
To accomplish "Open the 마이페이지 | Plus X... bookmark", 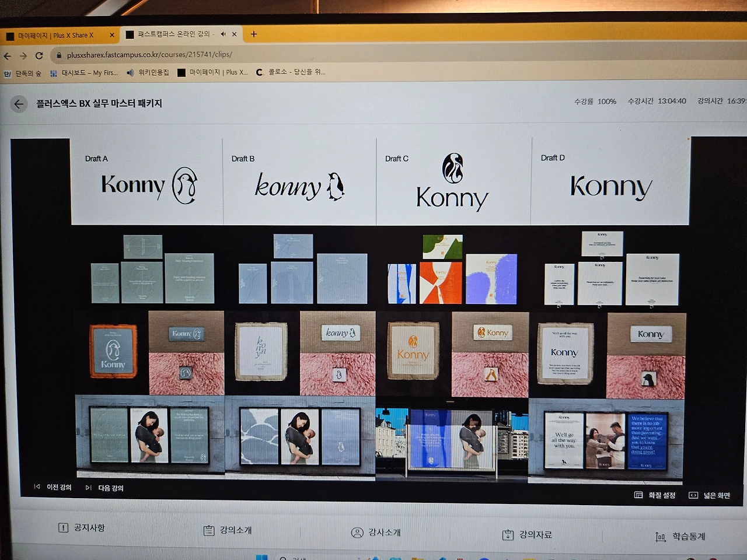I will (x=213, y=72).
